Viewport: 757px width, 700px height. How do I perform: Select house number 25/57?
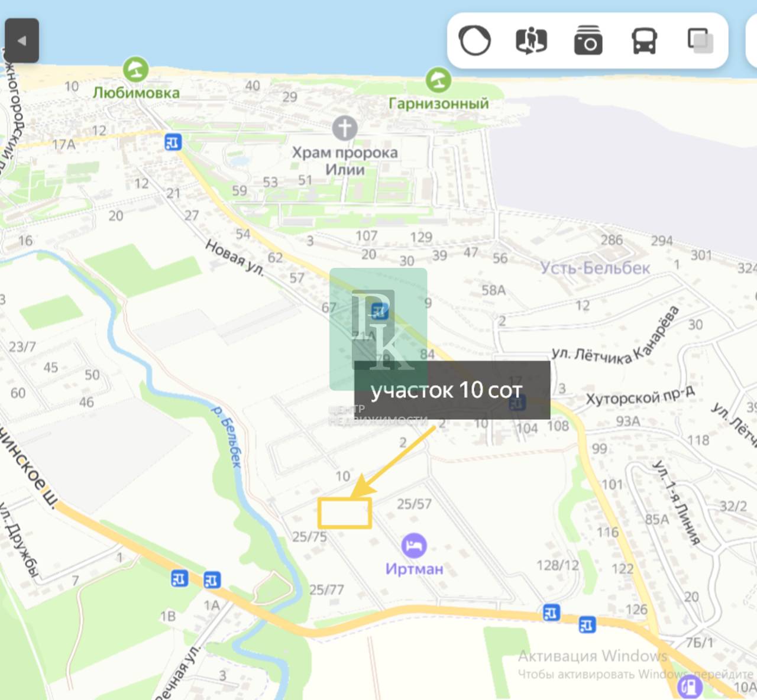point(414,504)
